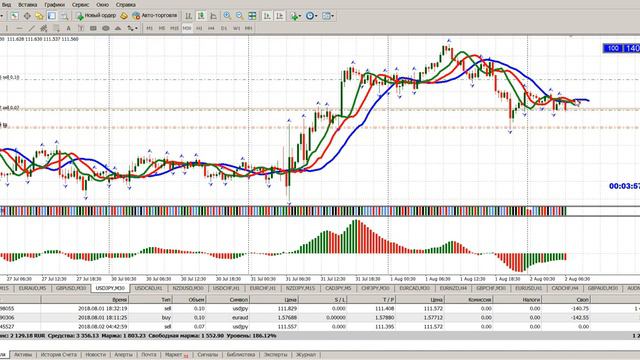Image resolution: width=640 pixels, height=360 pixels.
Task: Switch to the USDCAD,H1 chart tab
Action: (x=149, y=288)
